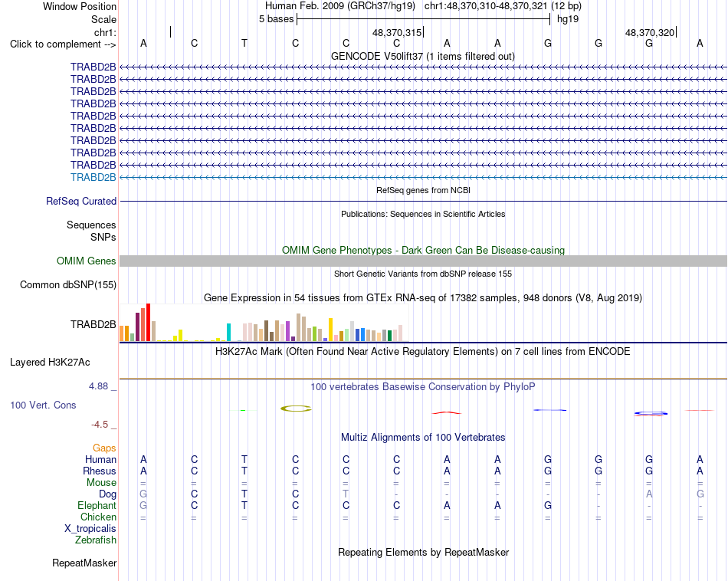
Task: Click the Dog alignment row label
Action: click(107, 494)
